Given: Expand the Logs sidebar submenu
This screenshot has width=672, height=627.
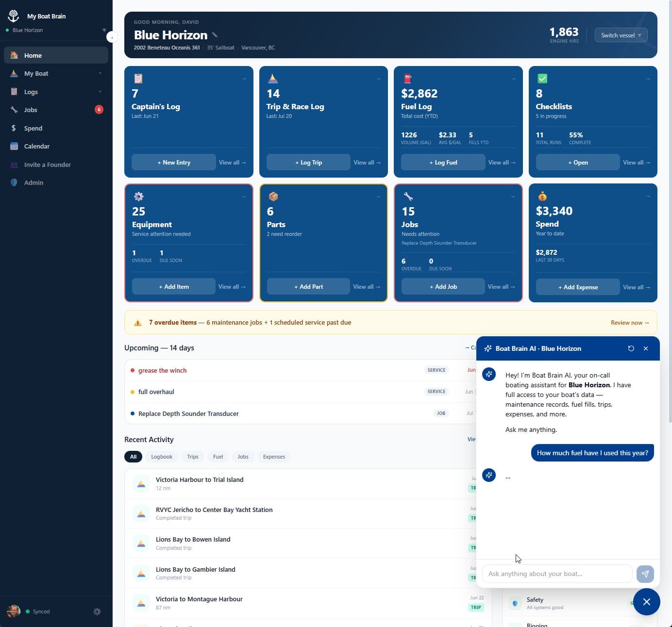Looking at the screenshot, I should pyautogui.click(x=100, y=92).
